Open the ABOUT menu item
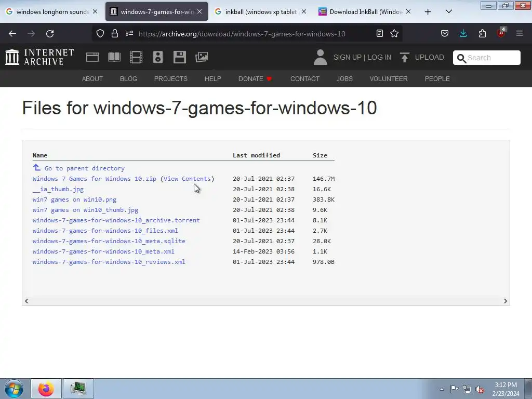532x399 pixels. coord(92,79)
